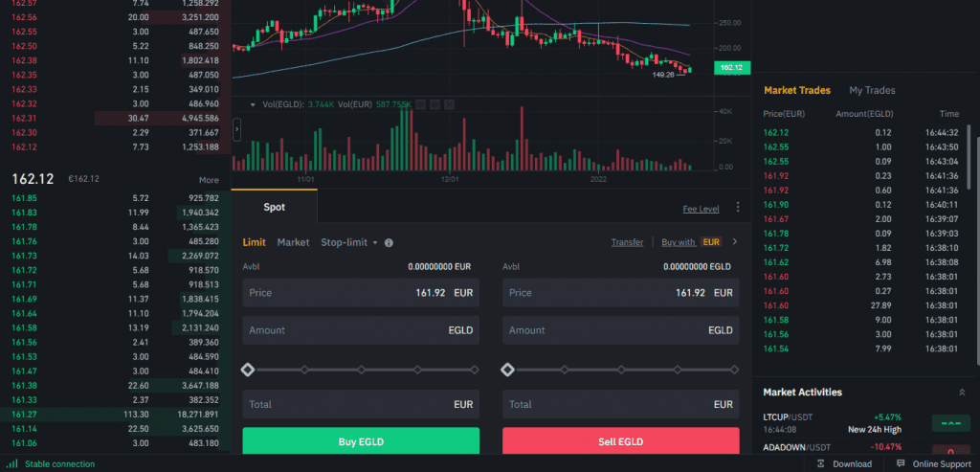Viewport: 980px width, 472px height.
Task: Collapse the Market Activities panel
Action: tap(961, 393)
